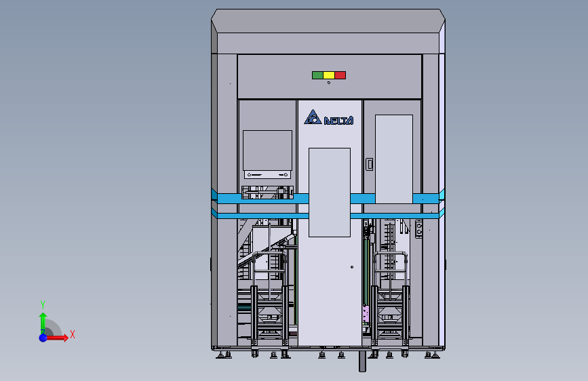
Task: Select the slanted top hood of the machine
Action: tap(328, 21)
